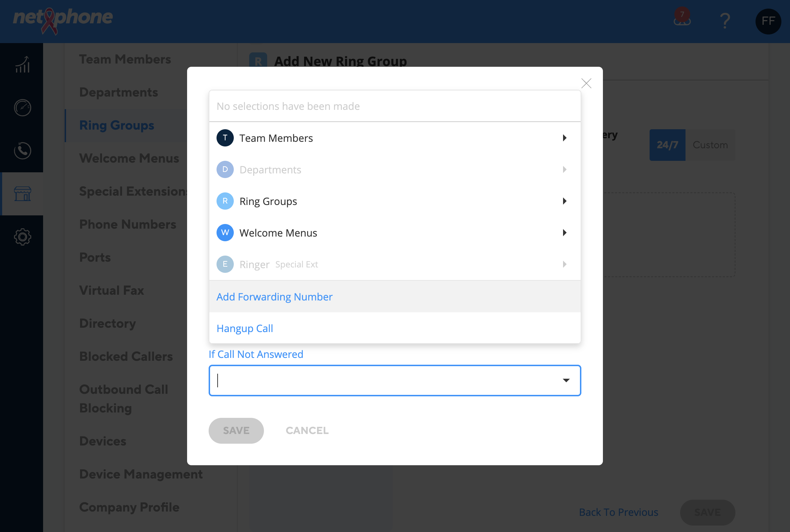Click the W icon beside Welcome Menus
Viewport: 790px width, 532px height.
click(x=225, y=233)
